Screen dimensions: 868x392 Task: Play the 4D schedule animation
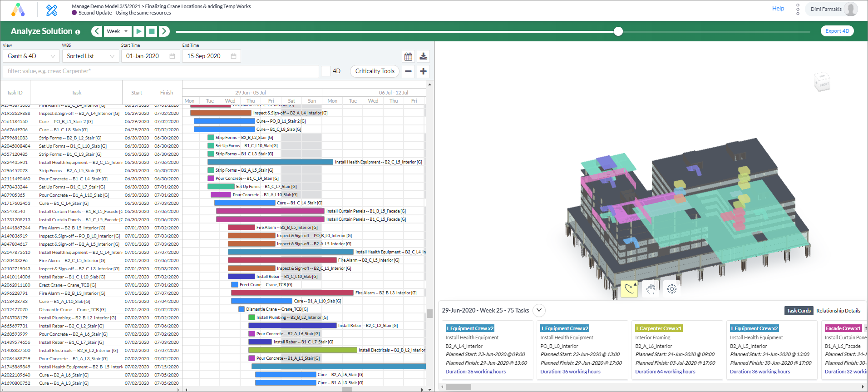coord(139,31)
